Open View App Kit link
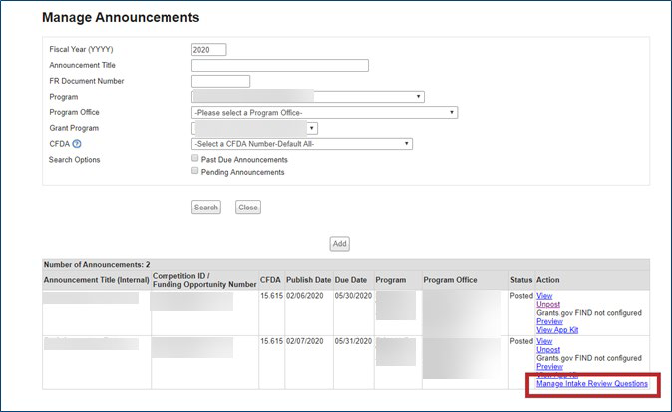Screen dimensions: 672x412 click(x=558, y=331)
